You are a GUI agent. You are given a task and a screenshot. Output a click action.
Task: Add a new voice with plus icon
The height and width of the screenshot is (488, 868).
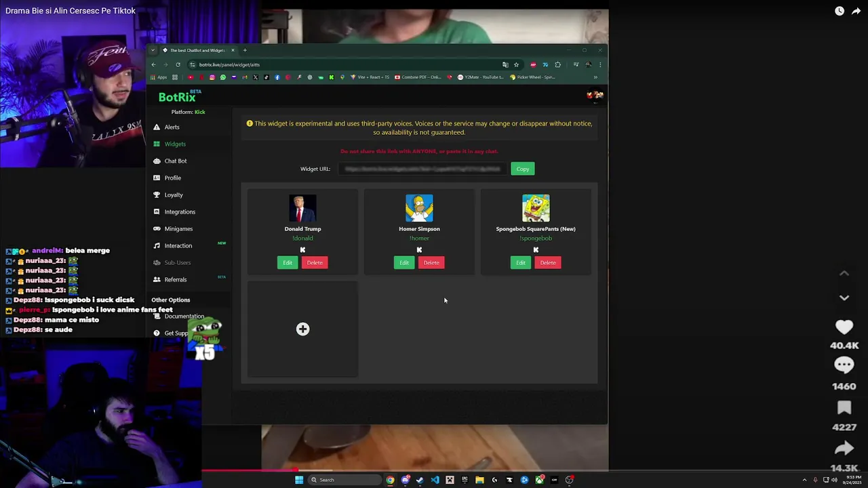pyautogui.click(x=302, y=329)
